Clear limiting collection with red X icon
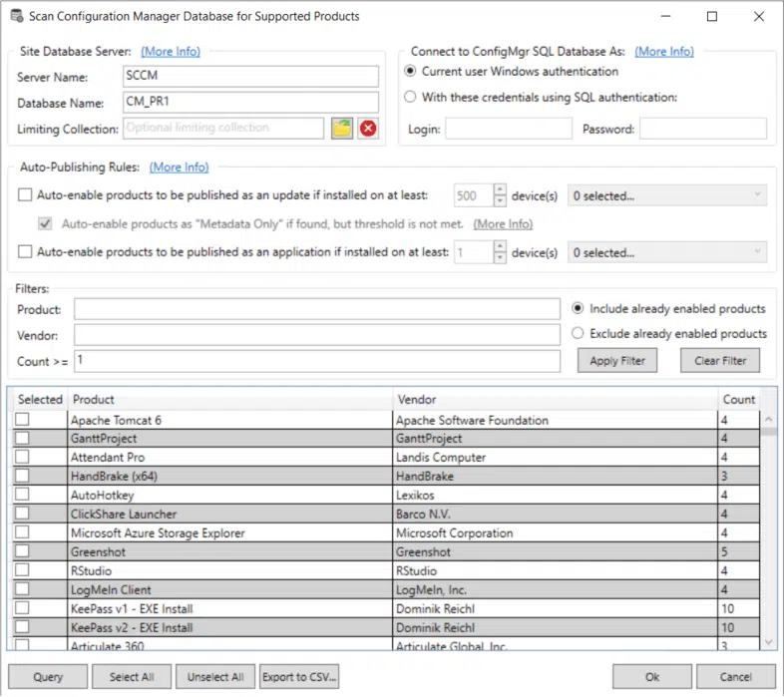 point(368,129)
